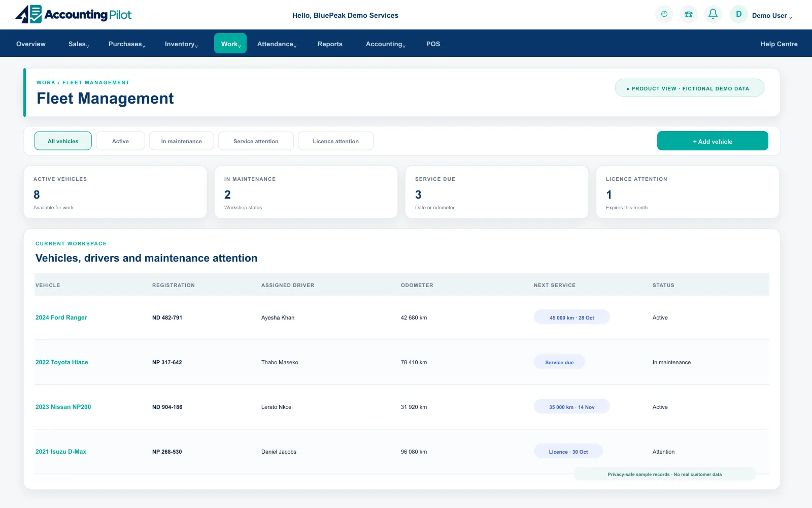Click the Product View fictional demo data pill

689,88
